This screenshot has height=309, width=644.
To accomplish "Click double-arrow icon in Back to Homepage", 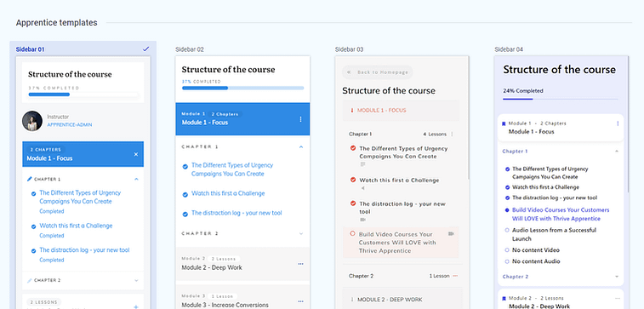I will [349, 72].
